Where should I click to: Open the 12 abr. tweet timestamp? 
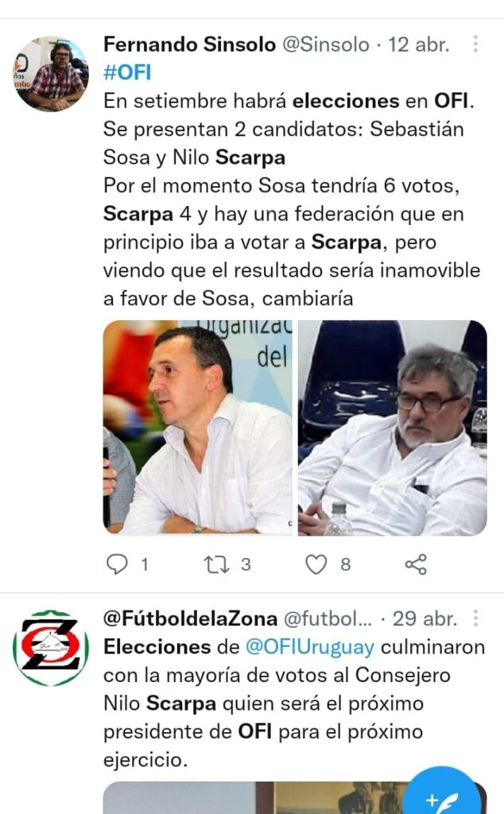coord(418,45)
